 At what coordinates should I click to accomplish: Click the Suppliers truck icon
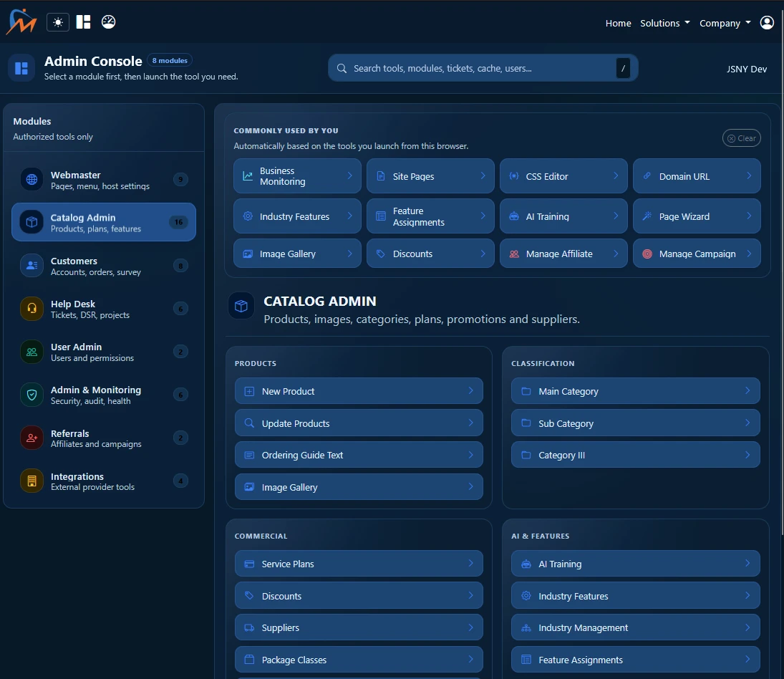249,627
